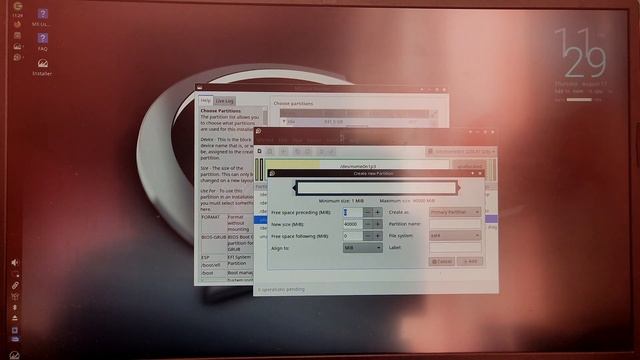The width and height of the screenshot is (640, 360).
Task: Click the Delete partition toolbar icon in GParted
Action: point(270,151)
